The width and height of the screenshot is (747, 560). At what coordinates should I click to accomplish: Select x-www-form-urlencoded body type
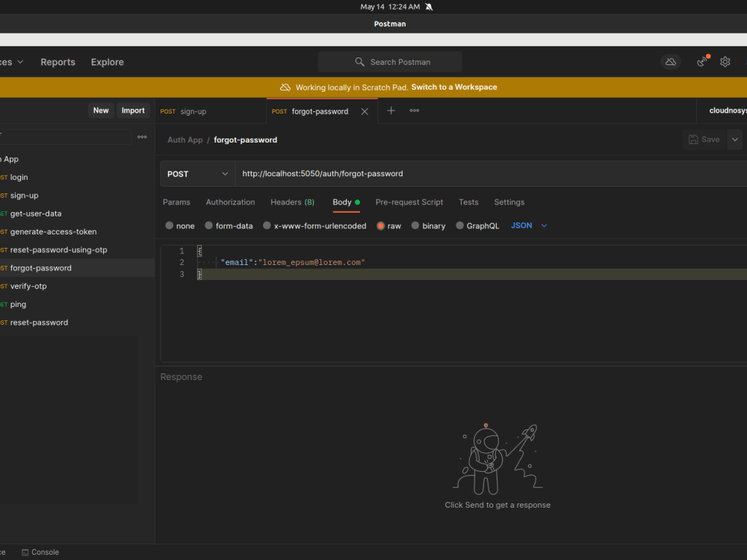coord(314,225)
